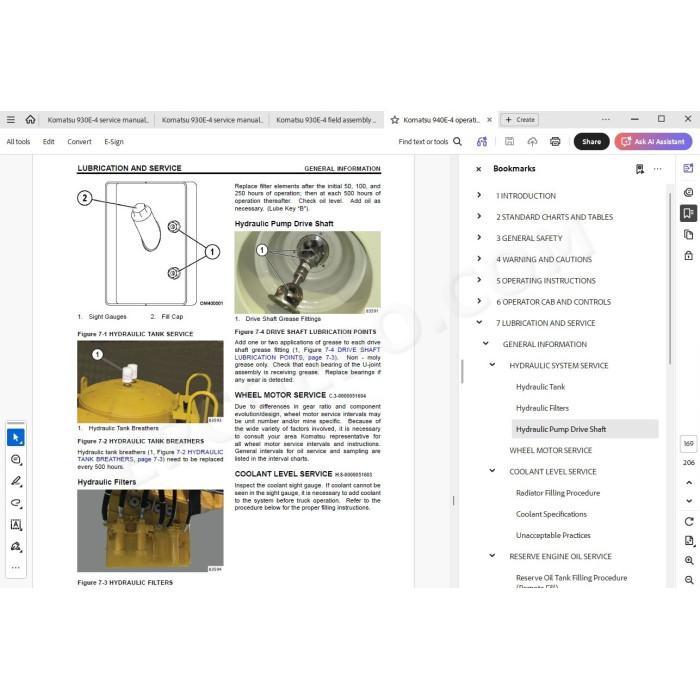
Task: Follow 7-4 DRIVE SHAFT LUBRICATION POINTS link
Action: [x=308, y=354]
